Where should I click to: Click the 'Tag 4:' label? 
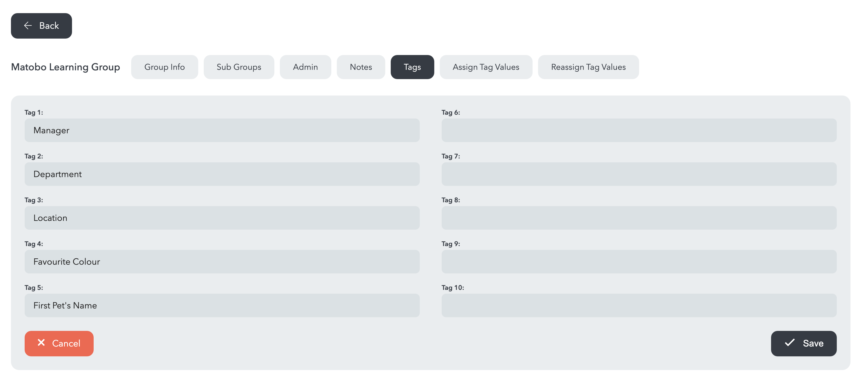(x=34, y=244)
